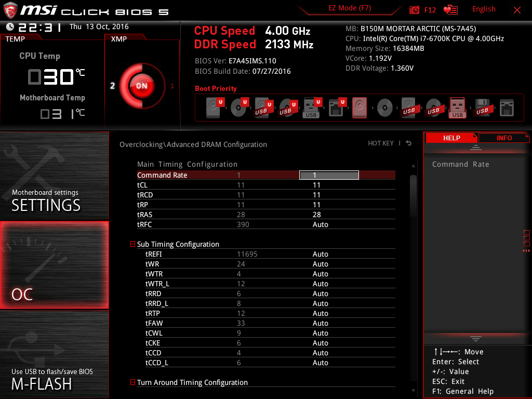The height and width of the screenshot is (399, 532).
Task: Click the UEFI CD/DVD boot device icon
Action: point(240,108)
